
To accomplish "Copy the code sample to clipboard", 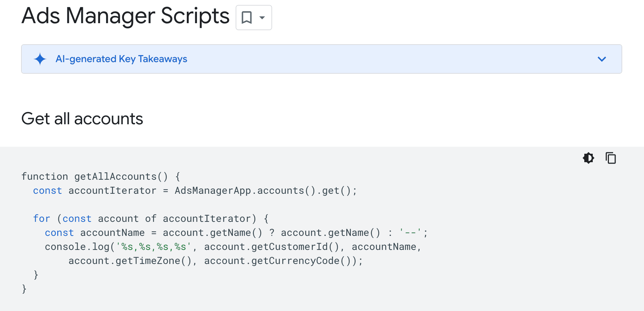I will (x=611, y=158).
